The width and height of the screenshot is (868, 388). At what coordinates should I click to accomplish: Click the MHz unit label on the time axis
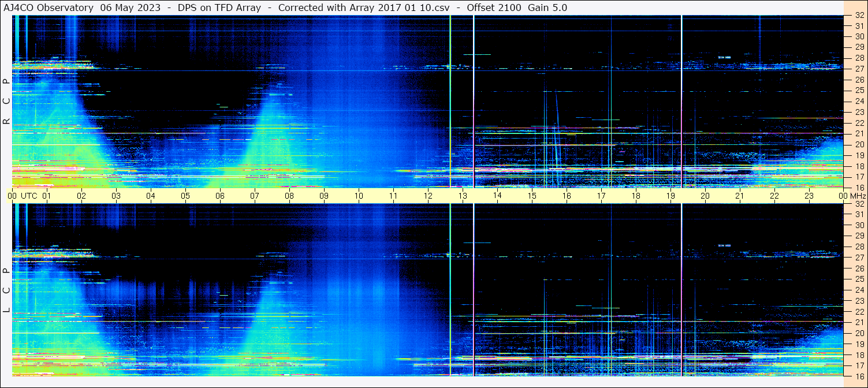pyautogui.click(x=857, y=196)
